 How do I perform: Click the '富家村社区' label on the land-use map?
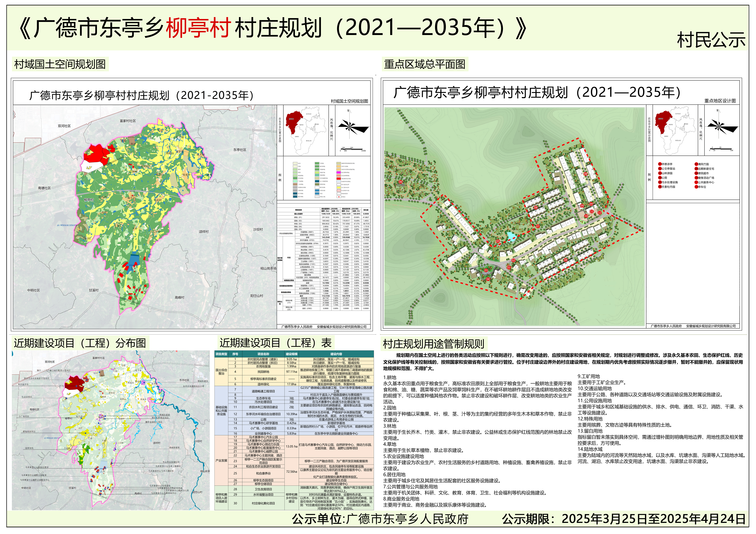point(128,121)
